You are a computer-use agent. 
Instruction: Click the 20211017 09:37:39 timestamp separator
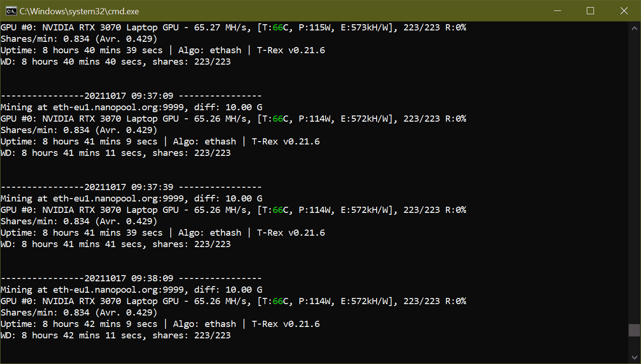point(131,187)
